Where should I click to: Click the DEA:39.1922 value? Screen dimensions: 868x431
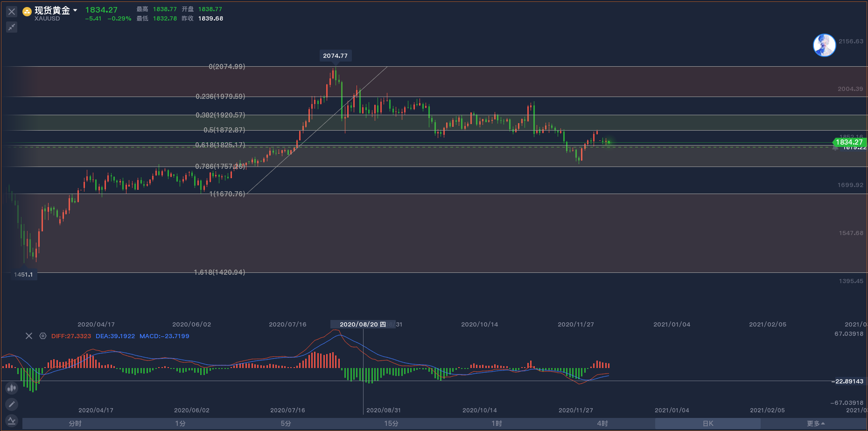point(115,336)
